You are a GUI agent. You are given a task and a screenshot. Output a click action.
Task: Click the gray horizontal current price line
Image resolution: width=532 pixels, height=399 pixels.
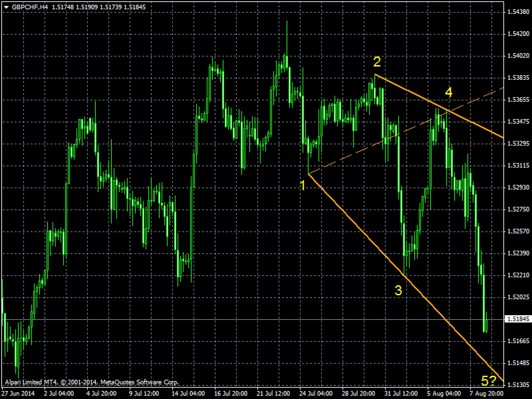233,320
